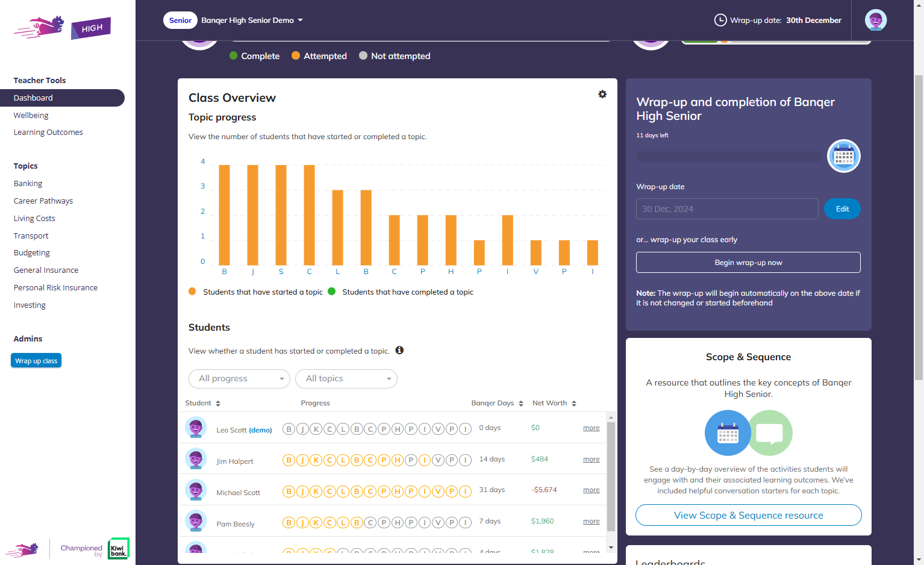Screen dimensions: 924x565
Task: Open the All progress dropdown
Action: (x=240, y=379)
